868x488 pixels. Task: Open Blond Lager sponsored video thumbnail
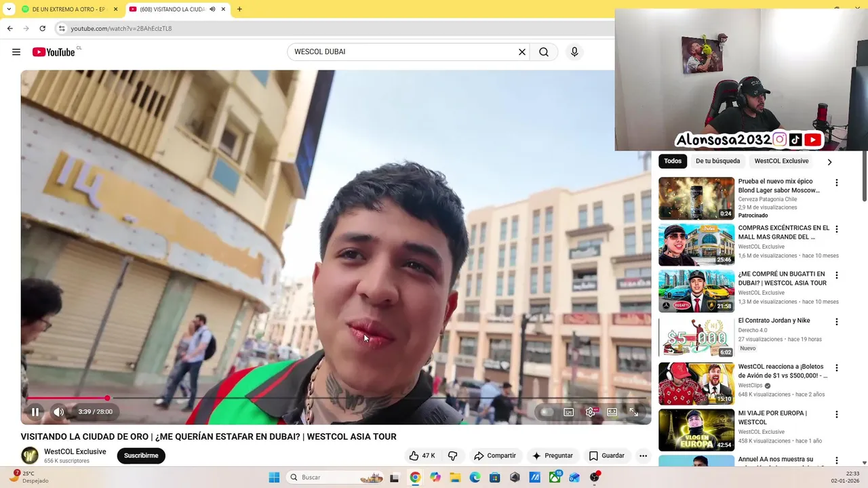click(x=696, y=198)
